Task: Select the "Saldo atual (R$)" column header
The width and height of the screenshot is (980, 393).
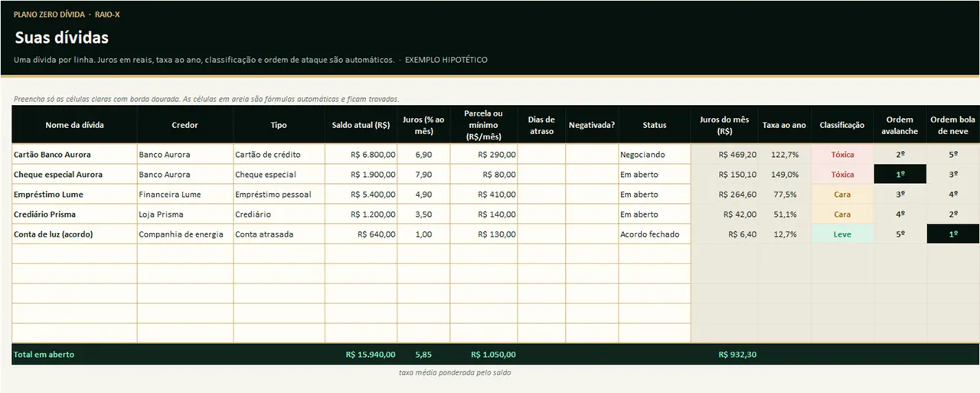Action: click(x=361, y=125)
